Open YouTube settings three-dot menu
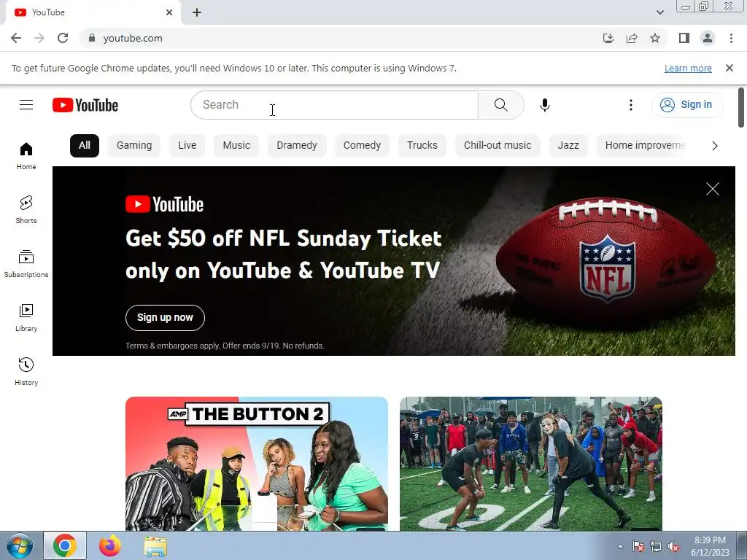 [631, 105]
